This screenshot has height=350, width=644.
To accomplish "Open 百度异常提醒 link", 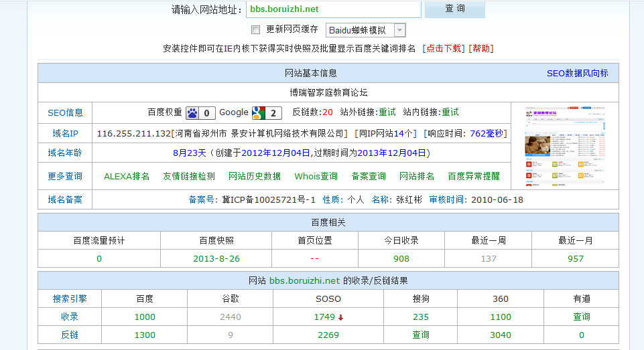I will 474,177.
